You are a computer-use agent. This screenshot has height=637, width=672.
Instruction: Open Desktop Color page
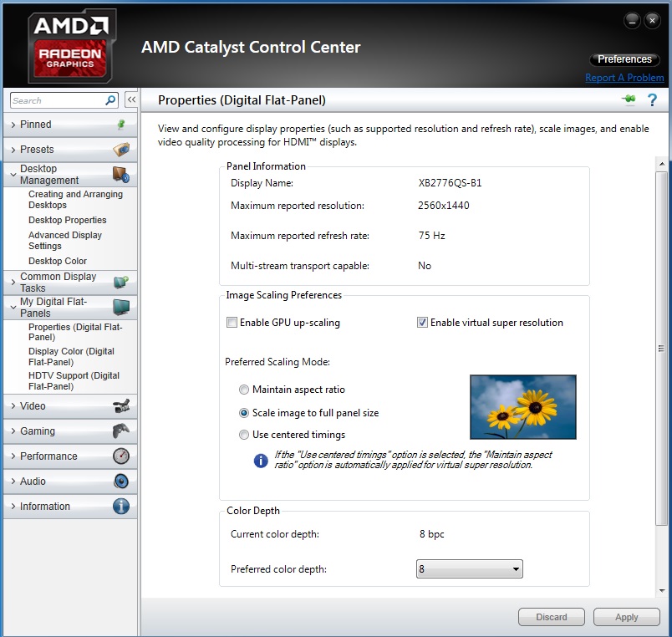(58, 261)
